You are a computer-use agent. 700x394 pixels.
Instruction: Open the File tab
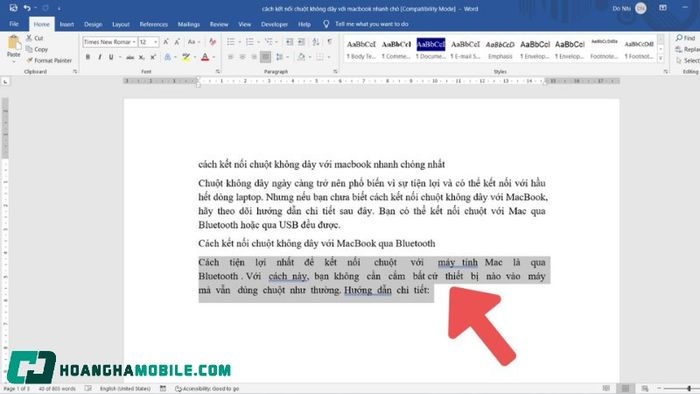click(x=14, y=24)
